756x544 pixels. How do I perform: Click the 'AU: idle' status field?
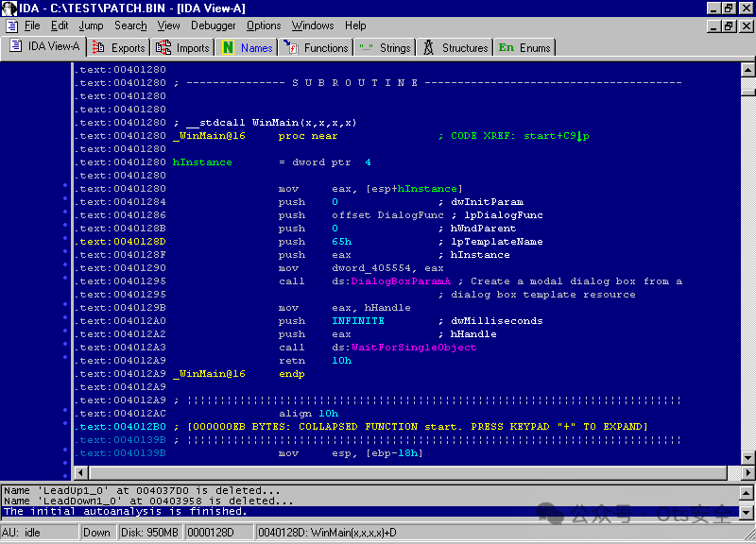(x=40, y=533)
